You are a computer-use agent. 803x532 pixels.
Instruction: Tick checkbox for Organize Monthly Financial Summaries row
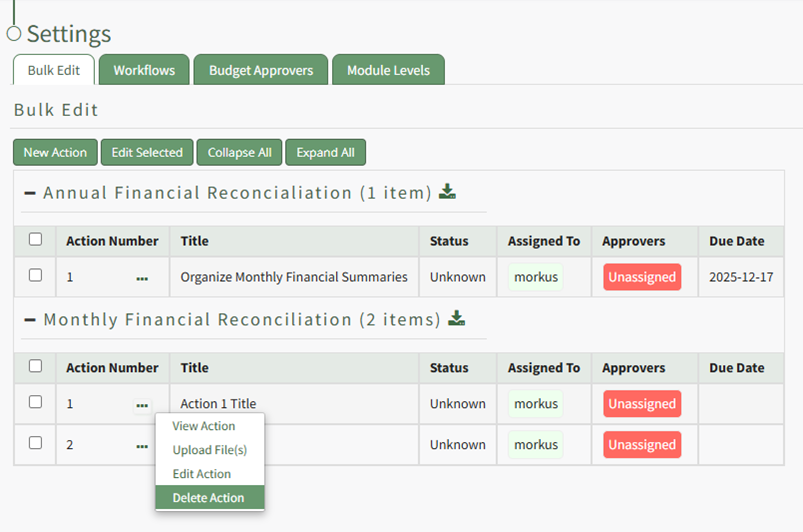coord(36,276)
